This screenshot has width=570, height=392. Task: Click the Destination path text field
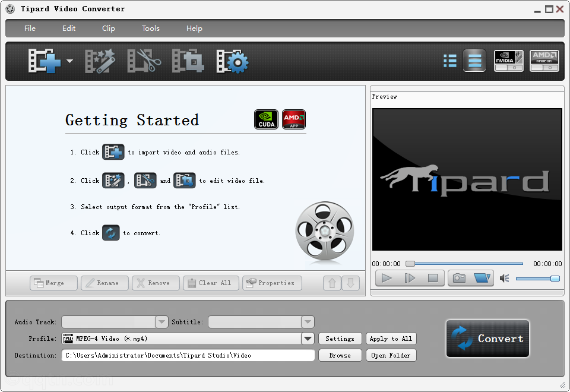point(188,355)
